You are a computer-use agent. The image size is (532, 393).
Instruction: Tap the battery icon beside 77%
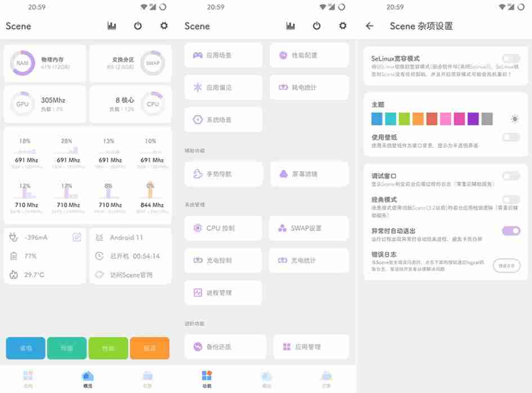coord(13,256)
